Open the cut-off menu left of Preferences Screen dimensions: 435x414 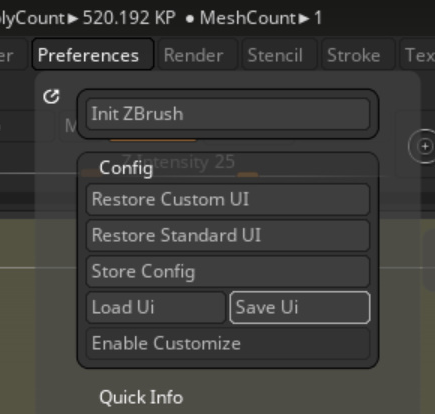click(13, 54)
